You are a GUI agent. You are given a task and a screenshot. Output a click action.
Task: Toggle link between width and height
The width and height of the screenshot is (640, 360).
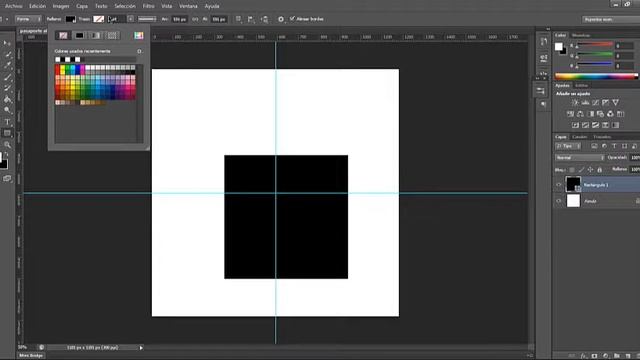195,19
